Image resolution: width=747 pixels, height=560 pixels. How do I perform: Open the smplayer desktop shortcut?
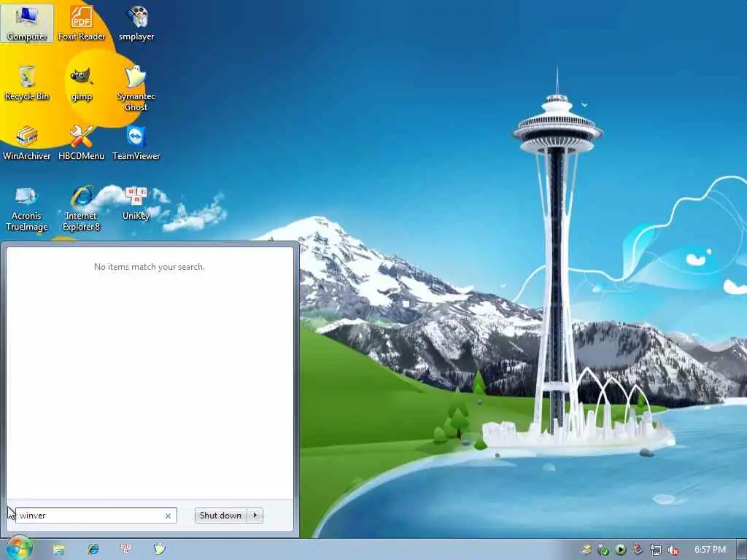tap(136, 23)
